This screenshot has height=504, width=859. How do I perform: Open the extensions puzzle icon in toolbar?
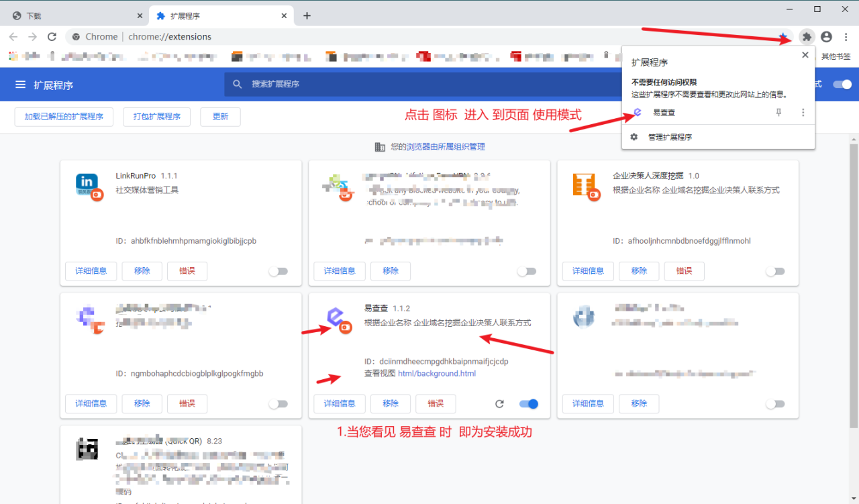click(807, 36)
